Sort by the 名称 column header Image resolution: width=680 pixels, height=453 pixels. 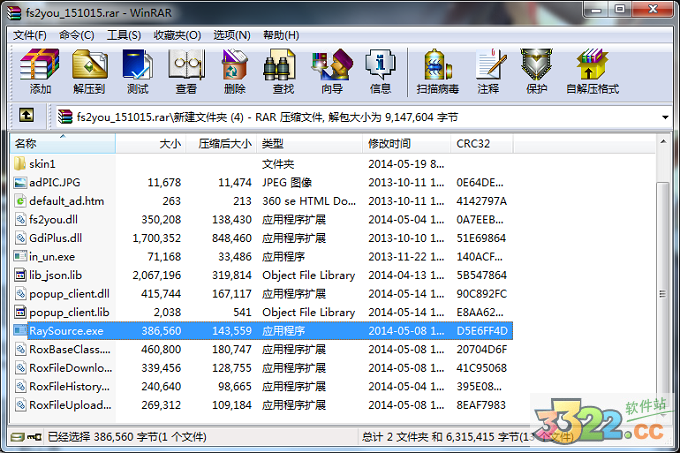tap(62, 143)
